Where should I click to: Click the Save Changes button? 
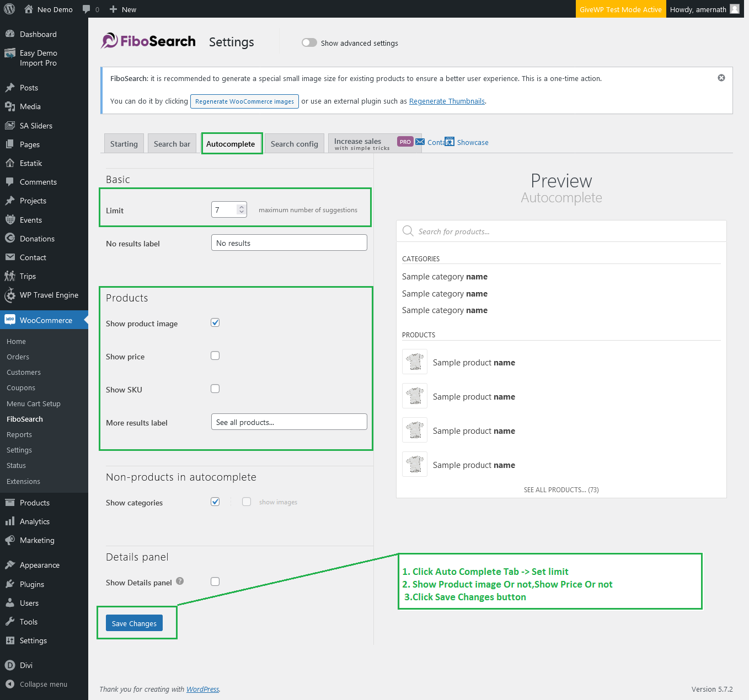pos(134,623)
